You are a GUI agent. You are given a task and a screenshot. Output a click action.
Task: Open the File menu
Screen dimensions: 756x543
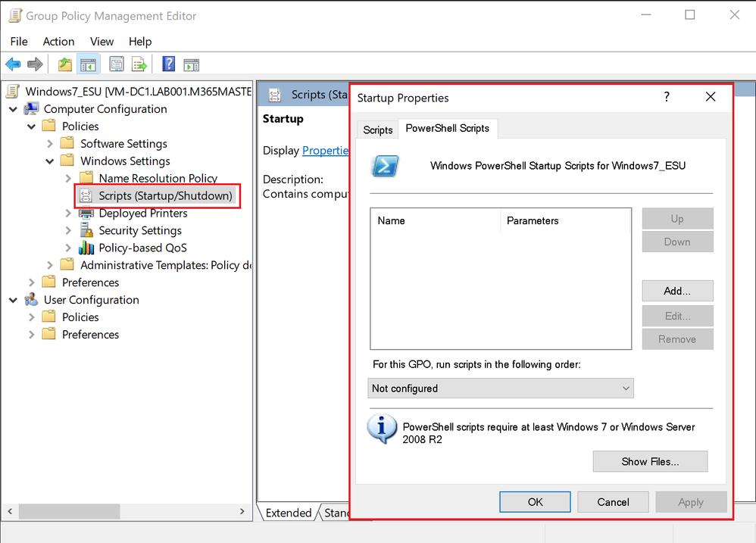tap(19, 42)
